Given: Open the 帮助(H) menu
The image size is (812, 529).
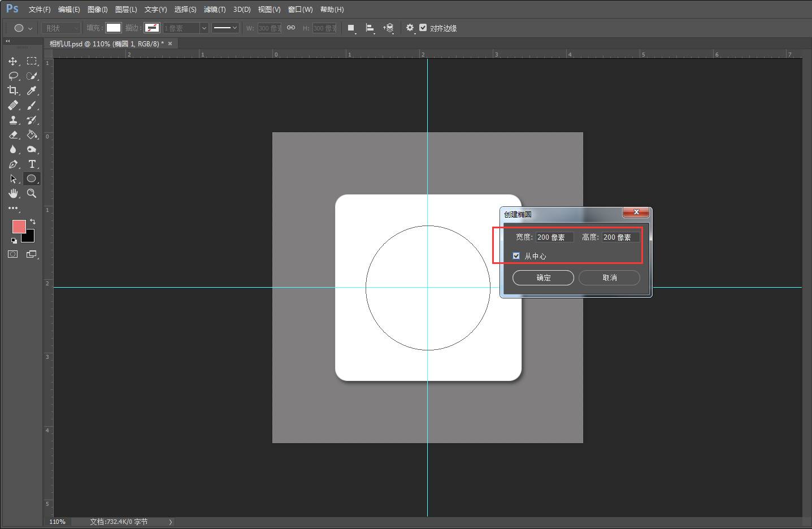Looking at the screenshot, I should coord(332,10).
